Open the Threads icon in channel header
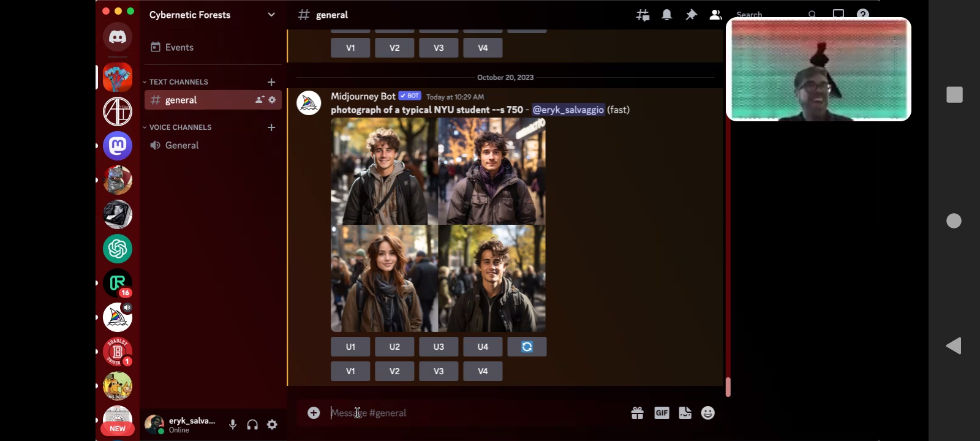The height and width of the screenshot is (441, 980). tap(643, 15)
